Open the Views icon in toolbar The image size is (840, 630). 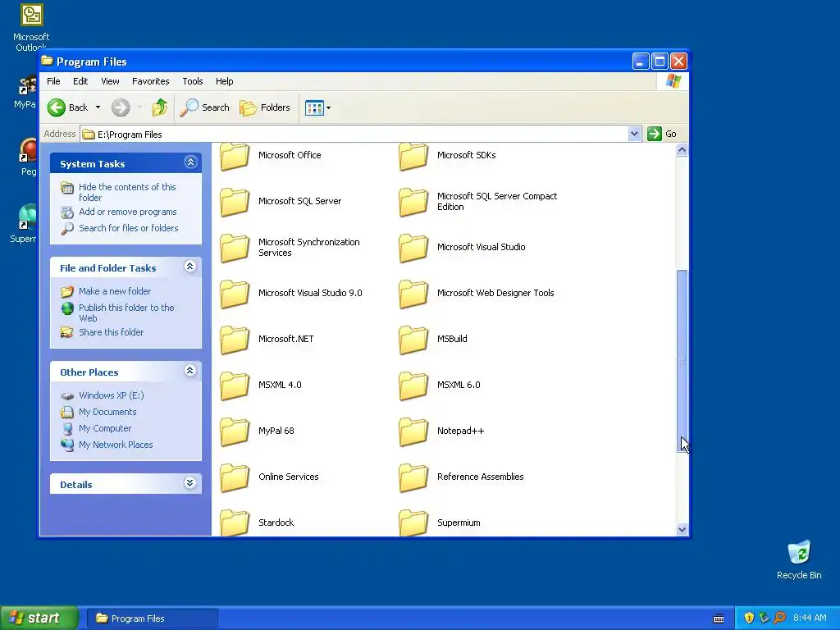[314, 107]
